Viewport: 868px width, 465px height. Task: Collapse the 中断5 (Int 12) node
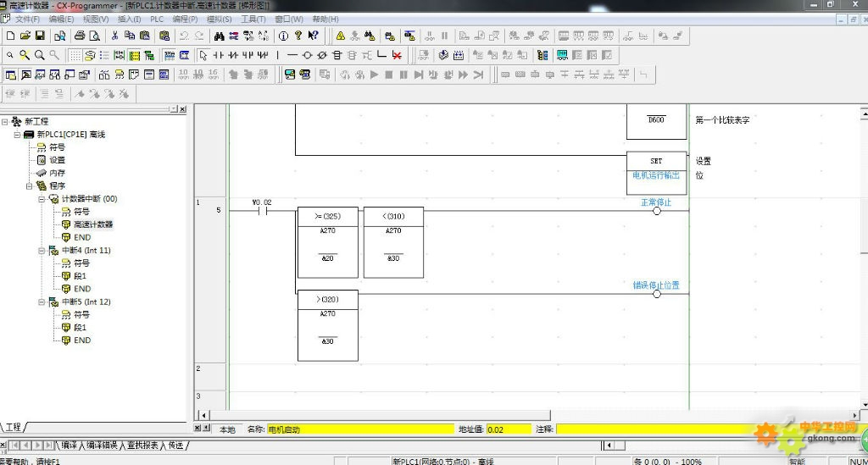42,302
